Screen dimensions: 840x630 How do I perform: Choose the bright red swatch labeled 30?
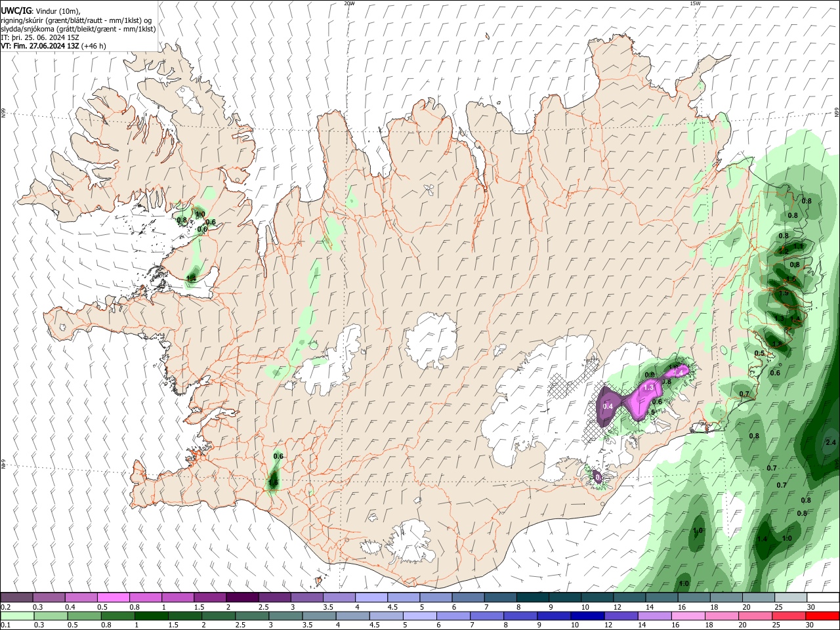(x=822, y=616)
